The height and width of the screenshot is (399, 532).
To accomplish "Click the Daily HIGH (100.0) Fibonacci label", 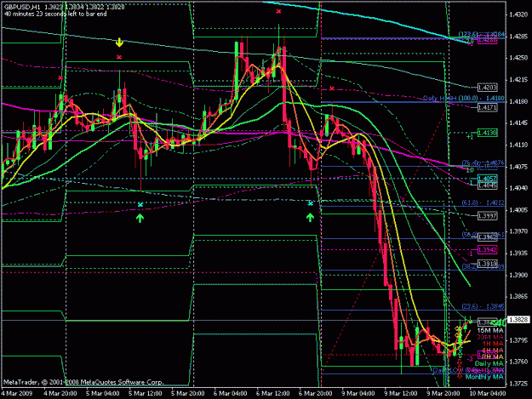I will coord(463,99).
